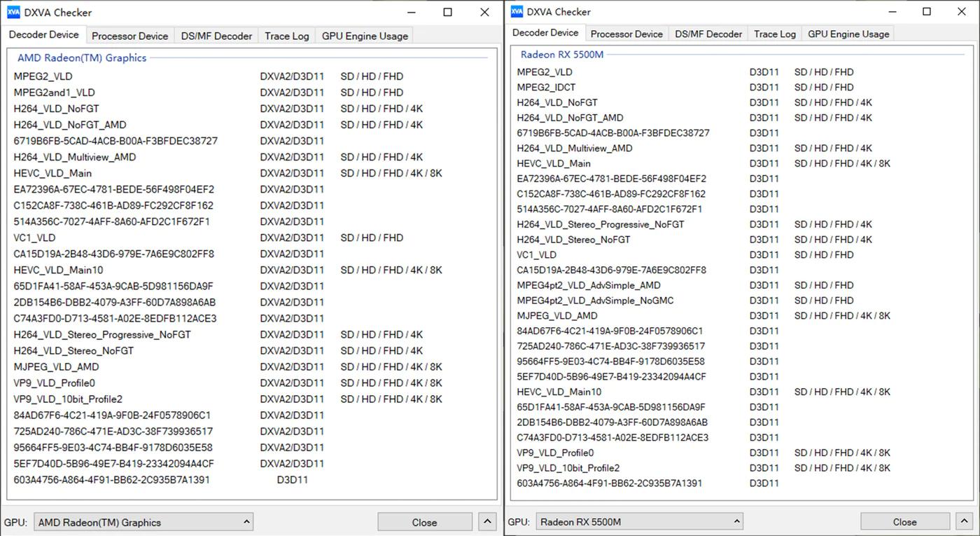View GPU Engine Usage tab in left window
Viewport: 980px width, 536px height.
click(365, 36)
